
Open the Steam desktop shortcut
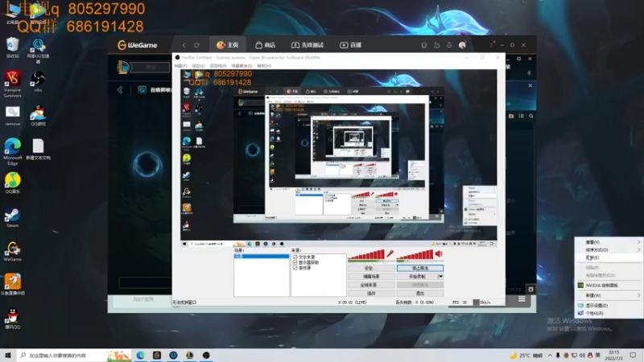point(12,217)
